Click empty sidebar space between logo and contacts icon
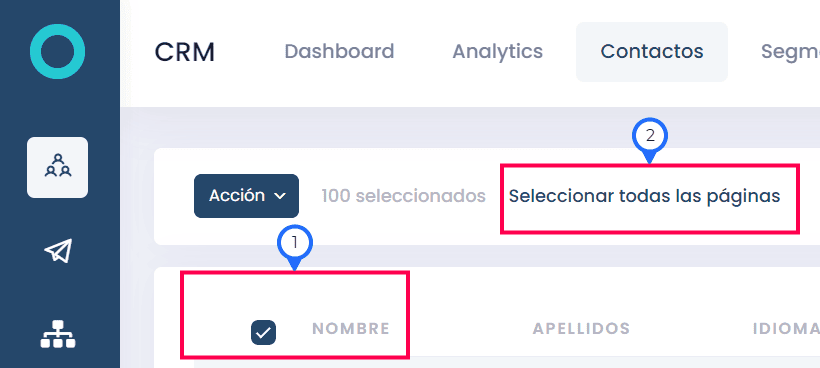Viewport: 820px width, 368px height. click(x=60, y=108)
